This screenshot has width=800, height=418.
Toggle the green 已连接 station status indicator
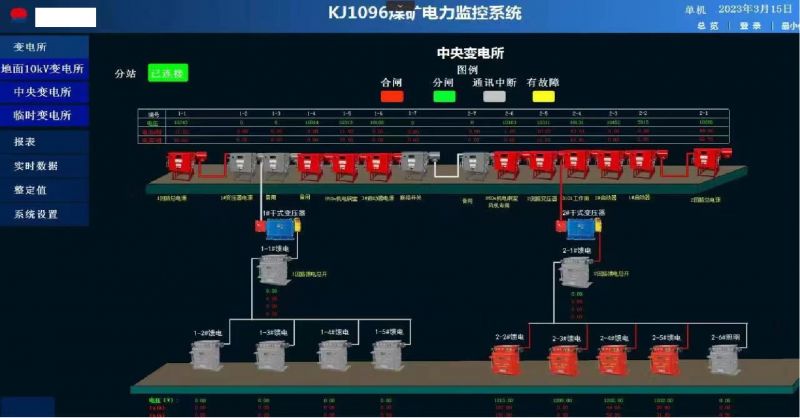(167, 73)
